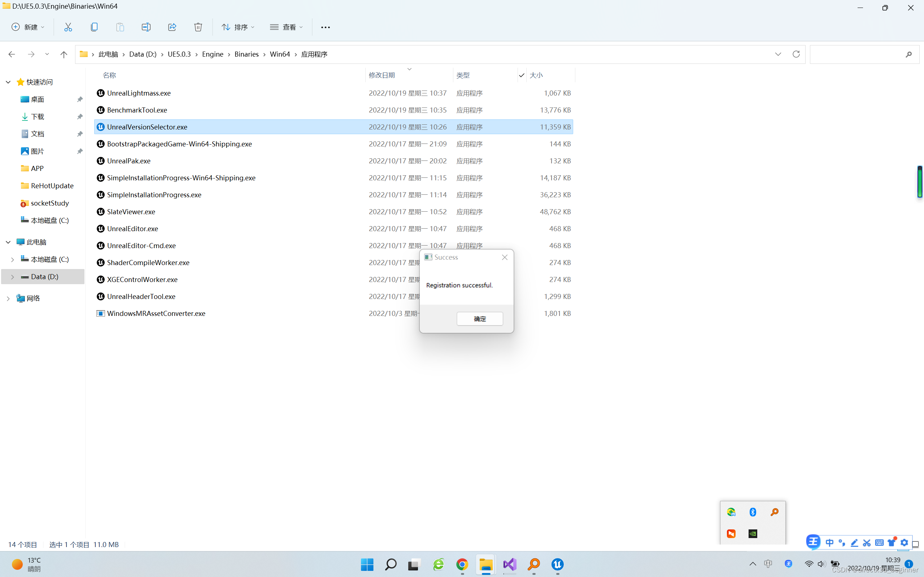This screenshot has height=577, width=924.
Task: Click the Copy icon in toolbar
Action: click(x=94, y=27)
